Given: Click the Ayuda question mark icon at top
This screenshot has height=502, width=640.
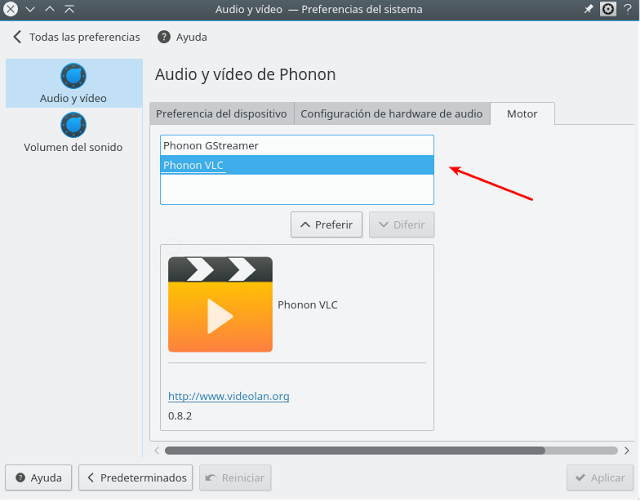Looking at the screenshot, I should (164, 37).
